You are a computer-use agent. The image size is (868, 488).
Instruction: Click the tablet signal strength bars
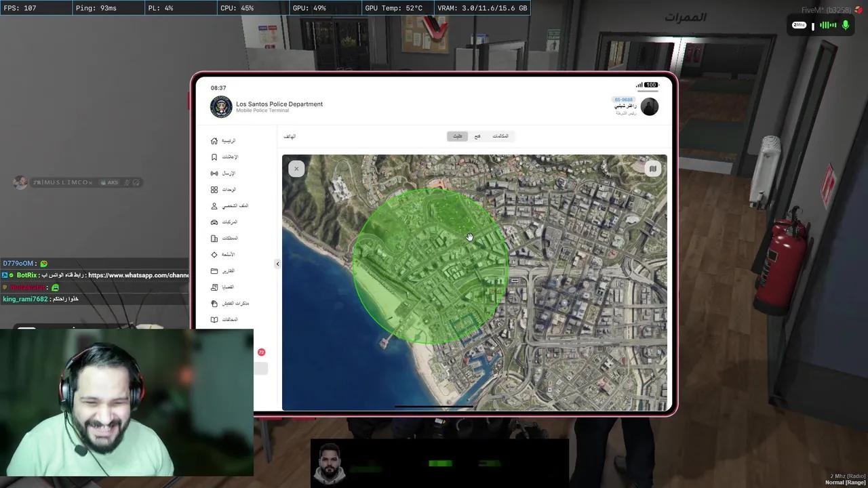tap(639, 85)
